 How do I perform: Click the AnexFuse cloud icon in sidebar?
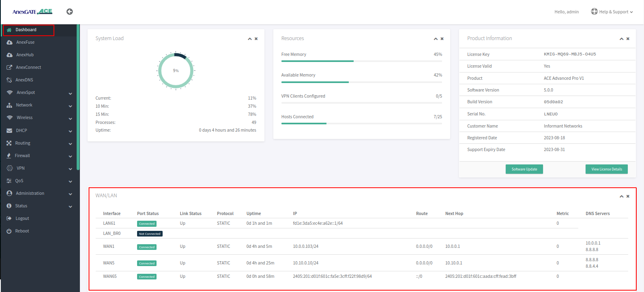click(x=9, y=42)
